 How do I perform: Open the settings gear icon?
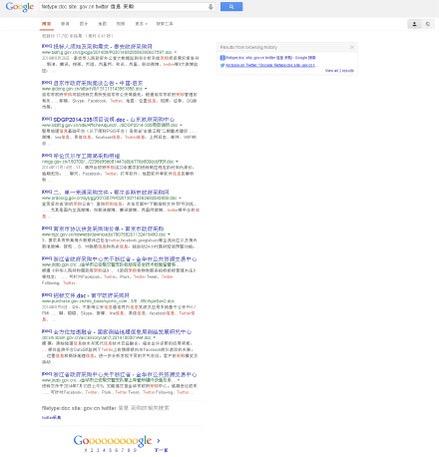[428, 24]
